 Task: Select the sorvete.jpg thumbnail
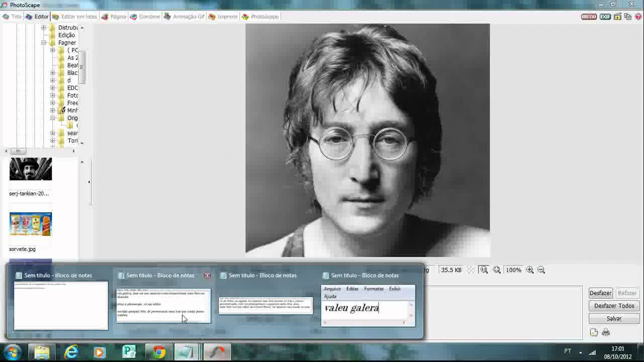coord(31,224)
